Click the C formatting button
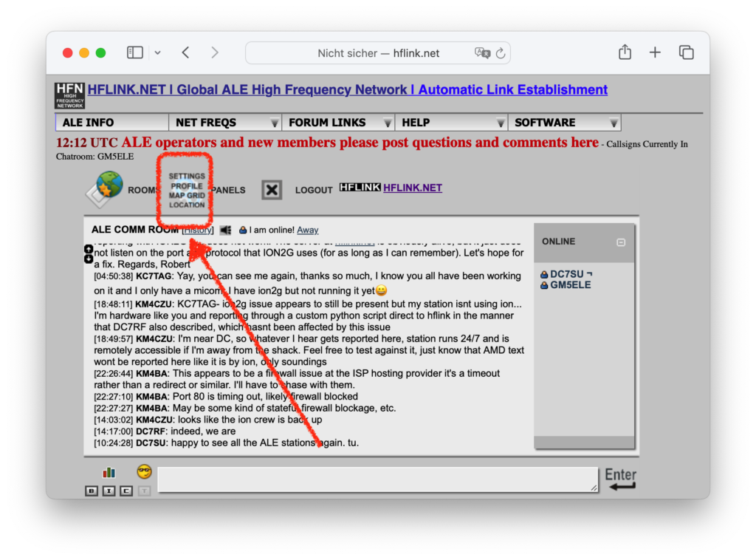Image resolution: width=756 pixels, height=560 pixels. pos(126,491)
